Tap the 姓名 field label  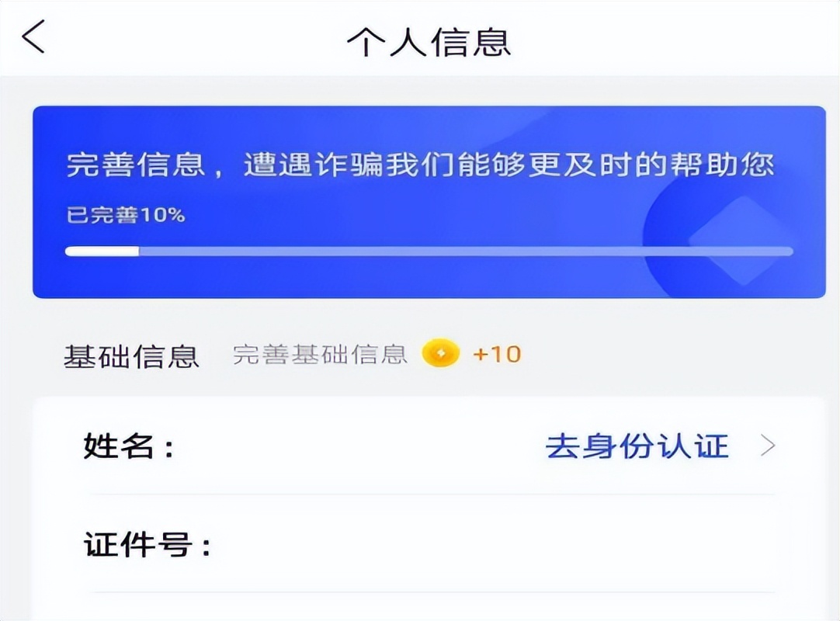click(x=115, y=446)
